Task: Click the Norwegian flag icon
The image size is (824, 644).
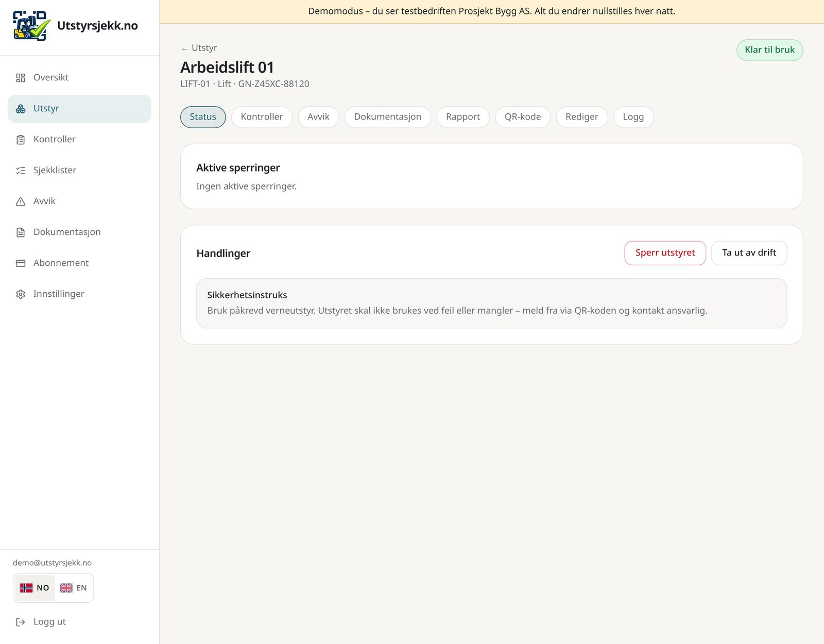Action: [x=26, y=588]
